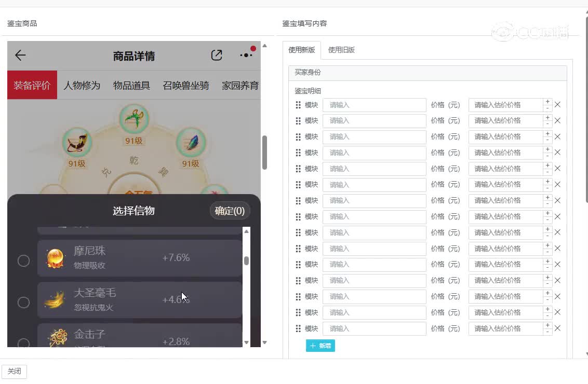Click the 关闭 button at the bottom left
588x384 pixels.
point(14,371)
